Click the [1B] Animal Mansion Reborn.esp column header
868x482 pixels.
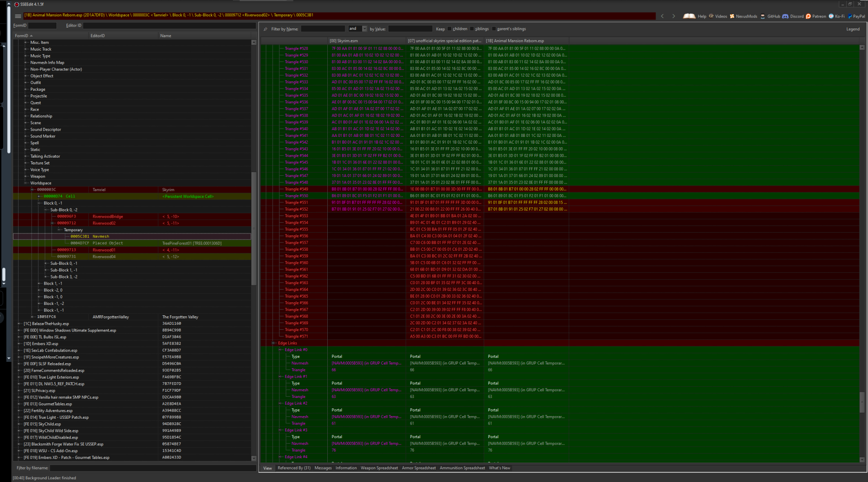(x=527, y=41)
